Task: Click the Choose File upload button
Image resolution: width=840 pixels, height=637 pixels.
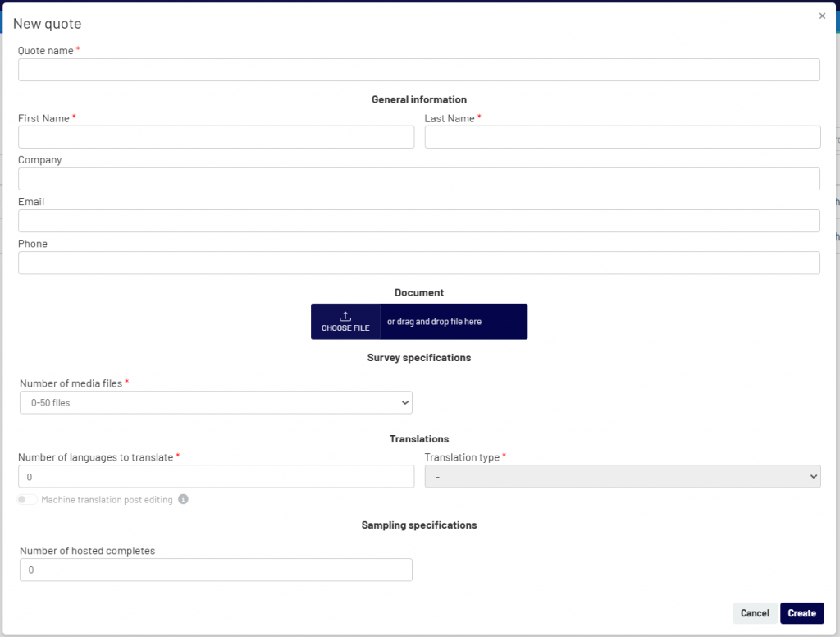Action: [x=345, y=322]
